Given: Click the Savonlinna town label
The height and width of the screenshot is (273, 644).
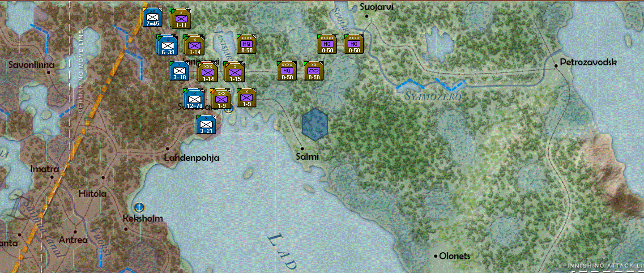Looking at the screenshot, I should tap(31, 65).
